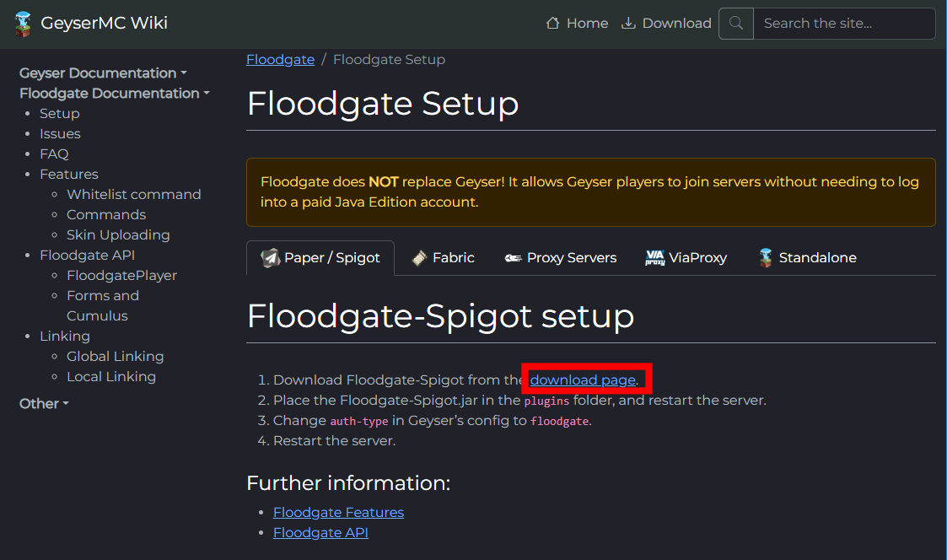Click the Standalone Geyser icon
Image resolution: width=947 pixels, height=560 pixels.
(x=765, y=258)
